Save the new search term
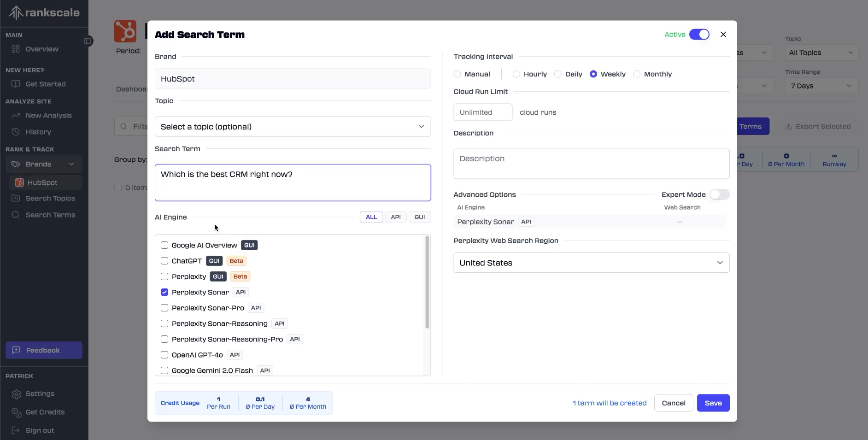The height and width of the screenshot is (440, 868). [713, 403]
